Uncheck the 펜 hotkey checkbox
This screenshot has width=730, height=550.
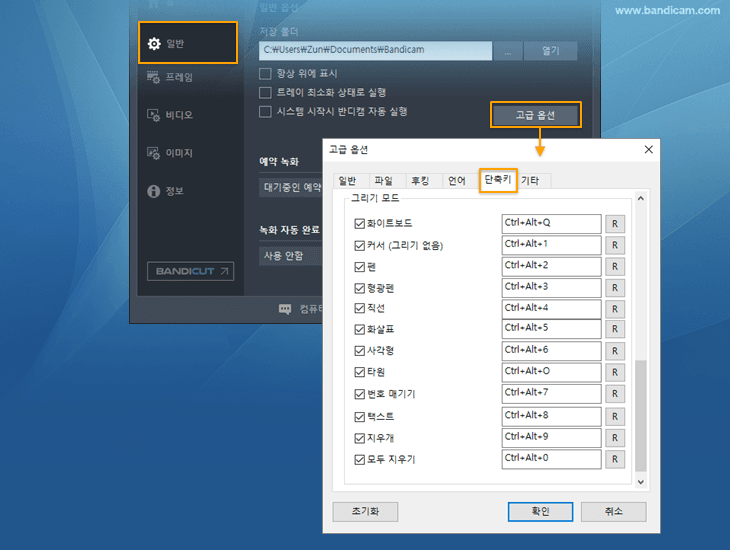click(x=359, y=267)
